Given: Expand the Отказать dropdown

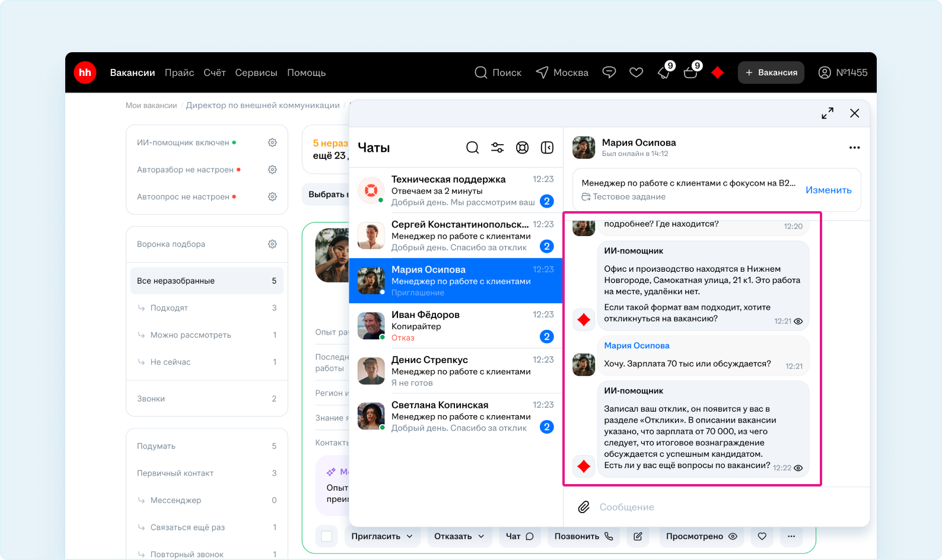Looking at the screenshot, I should (x=459, y=536).
